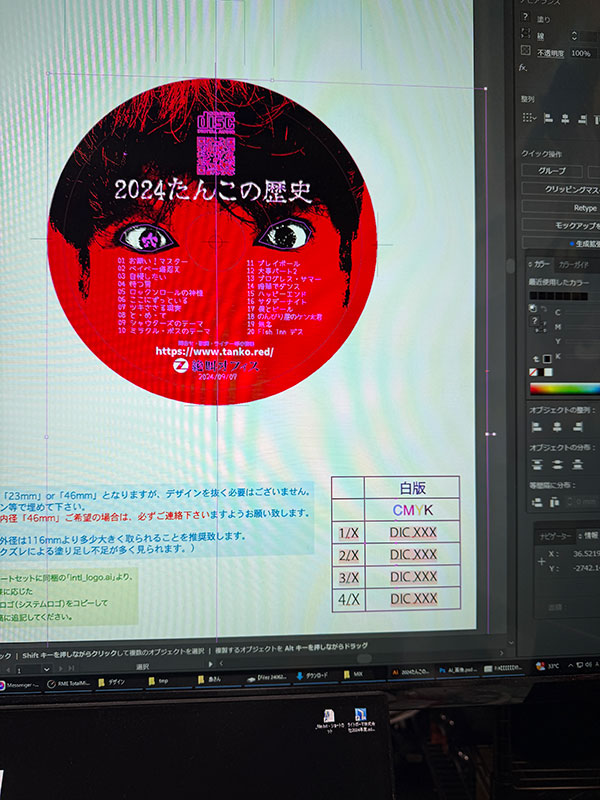Align horizontal center in the 整列 section

coord(565,119)
